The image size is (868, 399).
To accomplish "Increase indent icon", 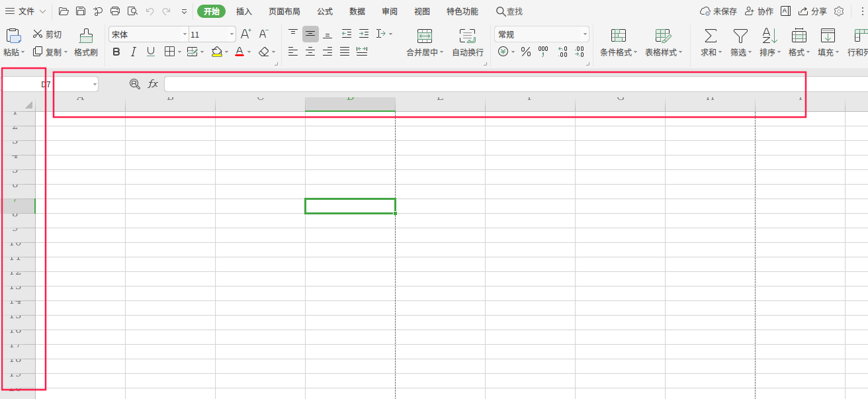I will 364,34.
